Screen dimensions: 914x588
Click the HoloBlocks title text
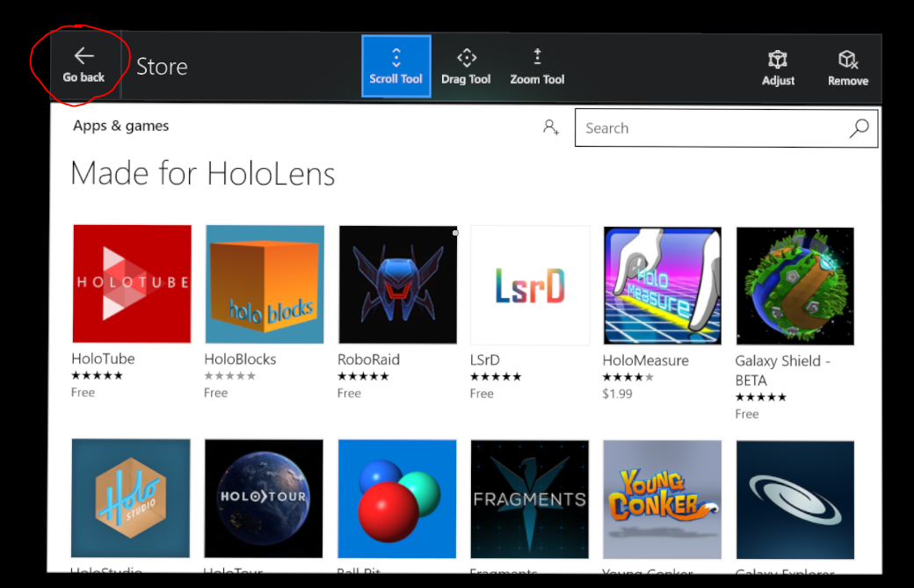[x=240, y=359]
